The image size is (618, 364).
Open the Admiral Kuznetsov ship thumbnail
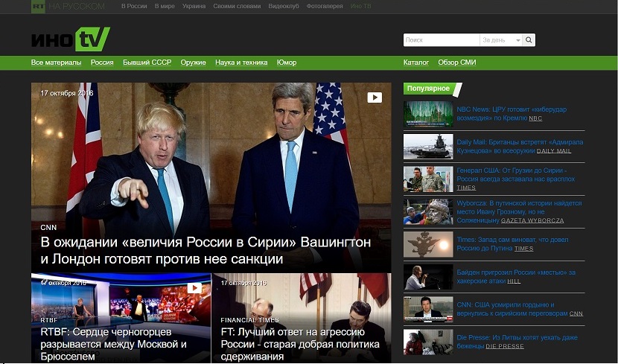pyautogui.click(x=428, y=147)
